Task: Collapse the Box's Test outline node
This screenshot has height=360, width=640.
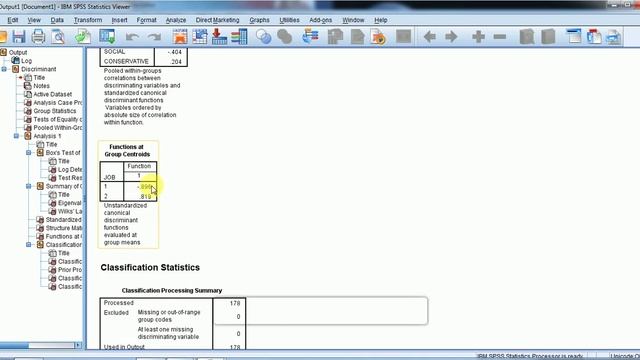Action: (x=29, y=153)
